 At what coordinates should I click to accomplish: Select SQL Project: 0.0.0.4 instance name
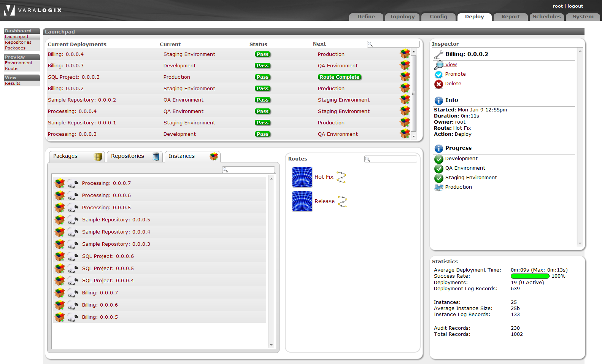[108, 281]
